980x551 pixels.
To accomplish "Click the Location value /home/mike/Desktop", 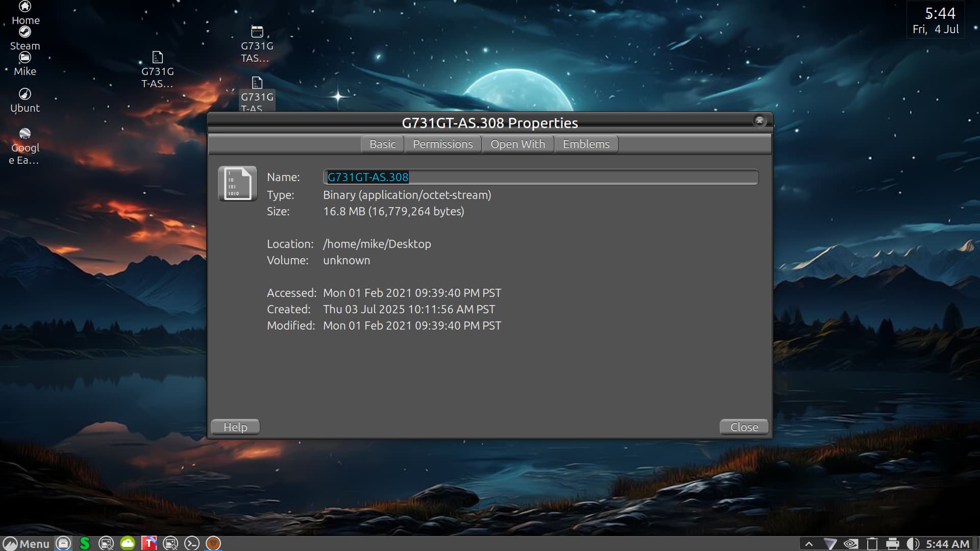I will 377,244.
